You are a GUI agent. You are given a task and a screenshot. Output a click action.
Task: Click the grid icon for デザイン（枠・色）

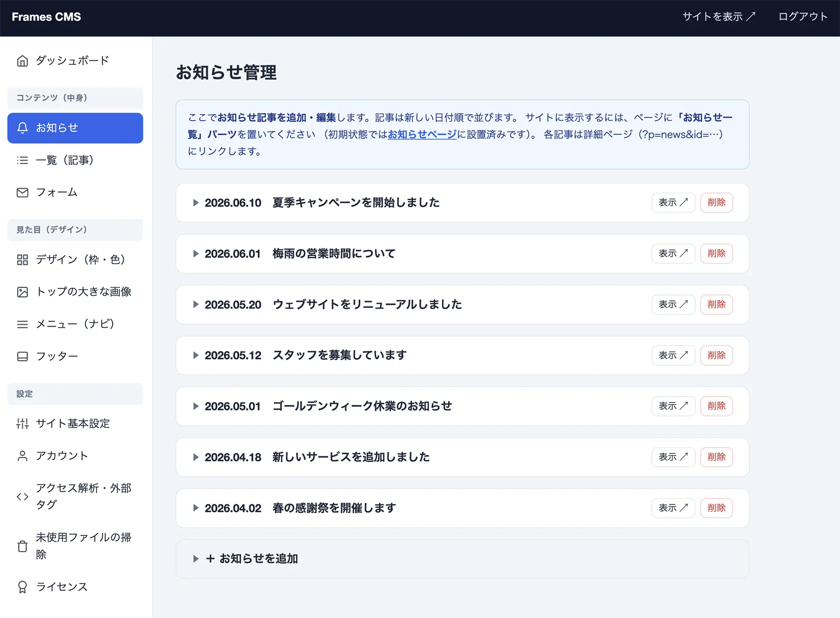click(x=22, y=260)
